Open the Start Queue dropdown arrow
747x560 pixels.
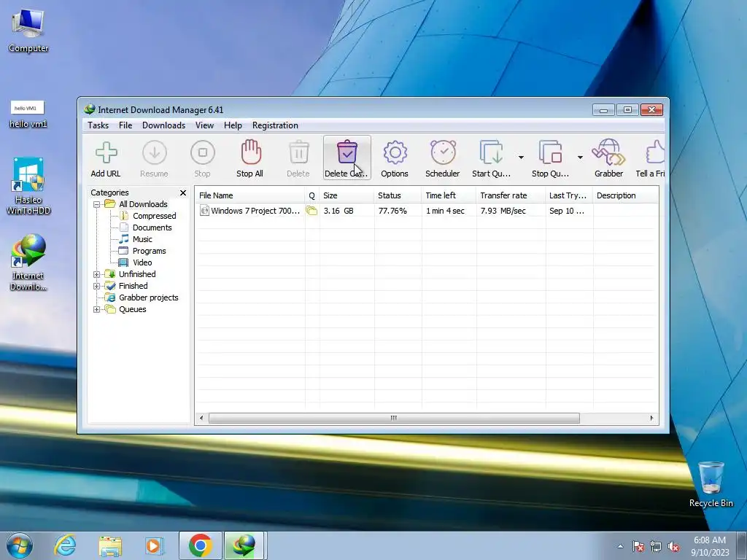click(x=521, y=157)
